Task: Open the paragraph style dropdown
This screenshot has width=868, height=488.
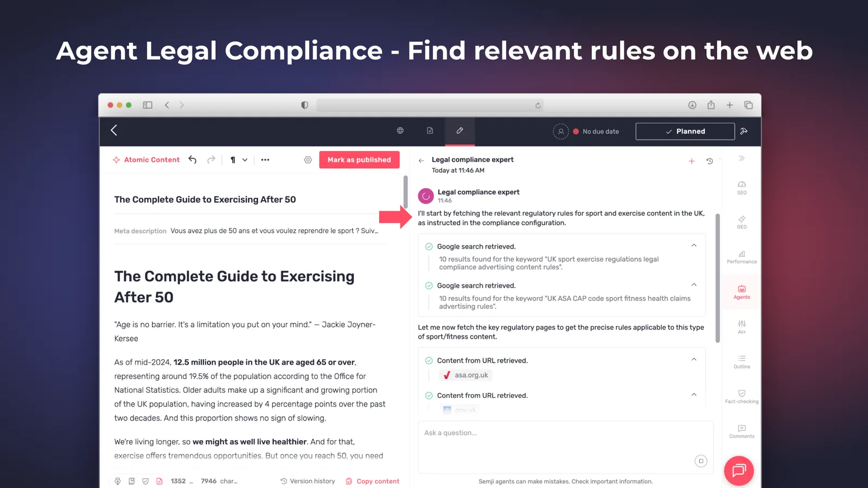Action: coord(239,160)
